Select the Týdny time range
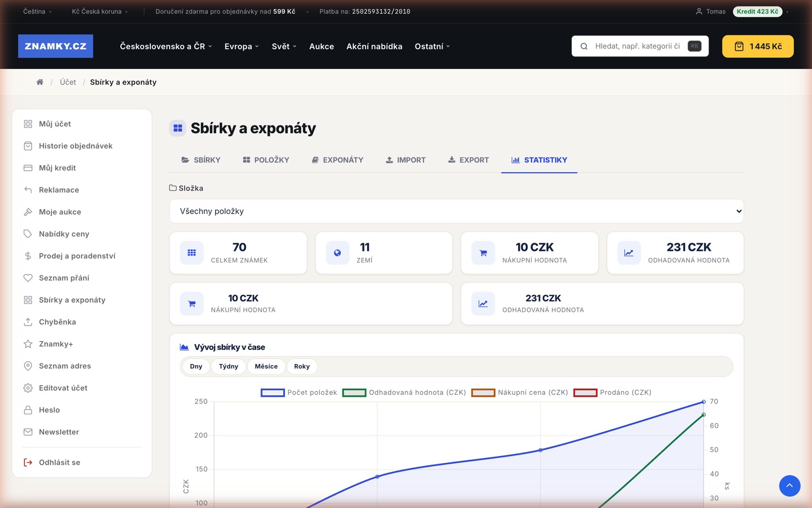 point(228,367)
